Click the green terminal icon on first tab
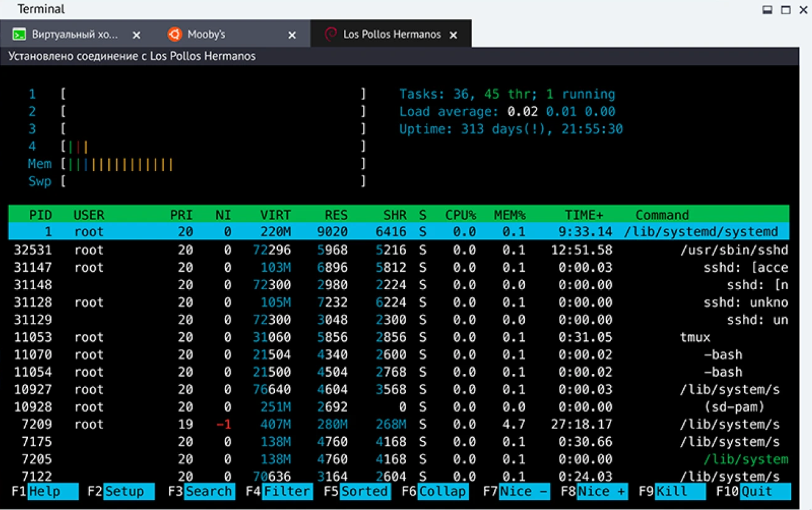The height and width of the screenshot is (510, 812). (x=19, y=35)
